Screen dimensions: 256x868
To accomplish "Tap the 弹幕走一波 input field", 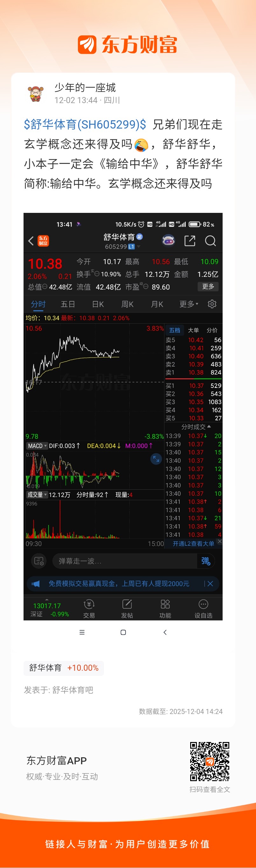I will click(125, 561).
